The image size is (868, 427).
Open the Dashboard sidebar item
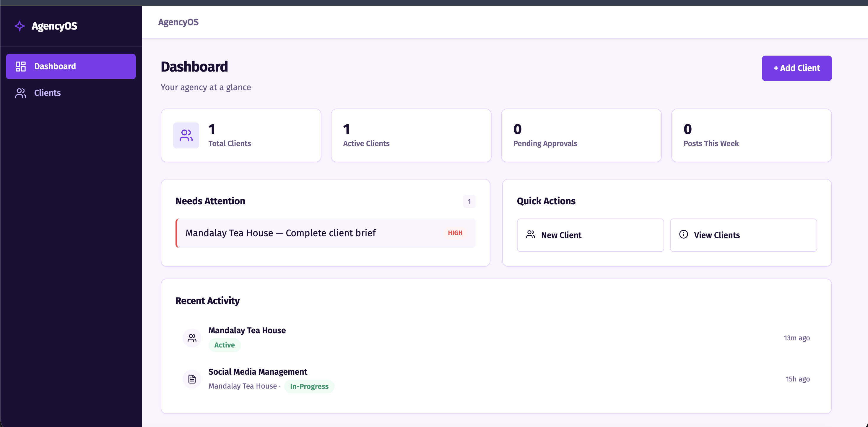[x=71, y=67]
